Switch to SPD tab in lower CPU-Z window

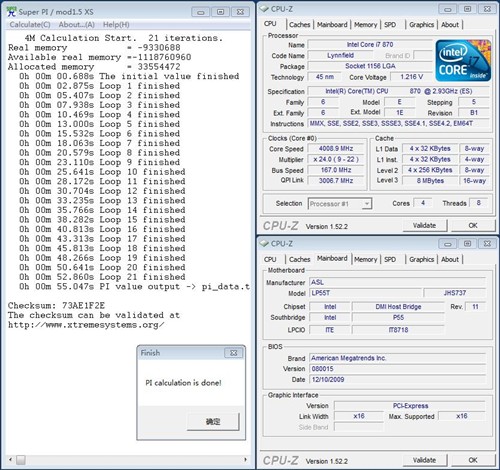(x=390, y=259)
